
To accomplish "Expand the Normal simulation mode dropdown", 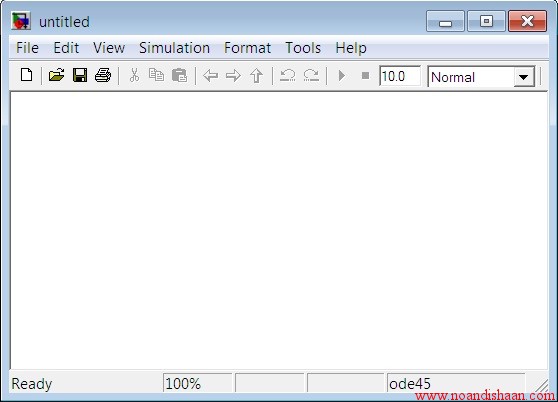I will (x=523, y=76).
